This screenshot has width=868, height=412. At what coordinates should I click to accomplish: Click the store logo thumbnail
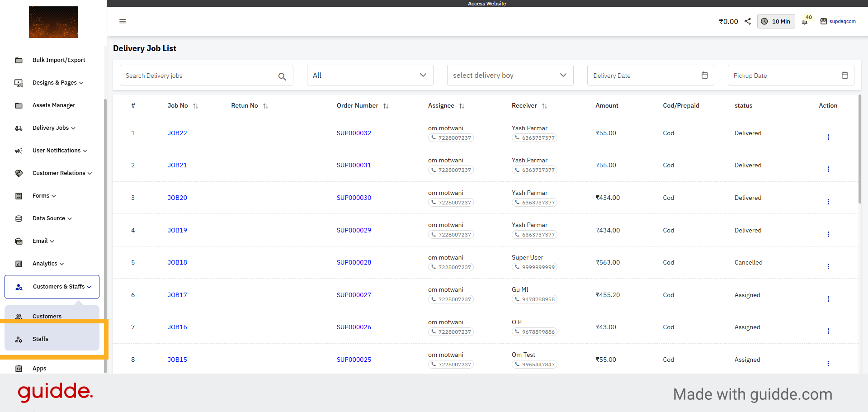click(53, 22)
